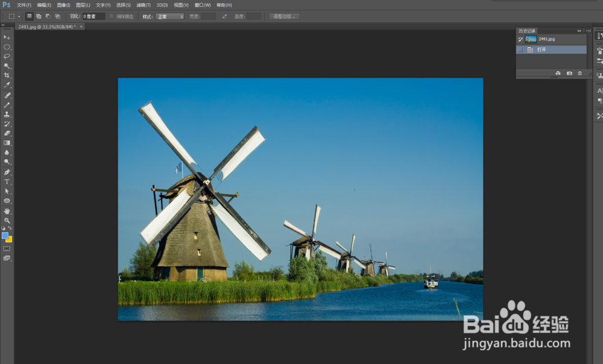
Task: Change the screen mode
Action: (7, 259)
